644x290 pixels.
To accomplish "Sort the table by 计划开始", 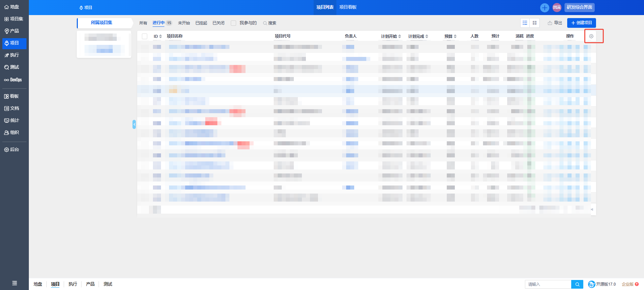I will [x=391, y=36].
